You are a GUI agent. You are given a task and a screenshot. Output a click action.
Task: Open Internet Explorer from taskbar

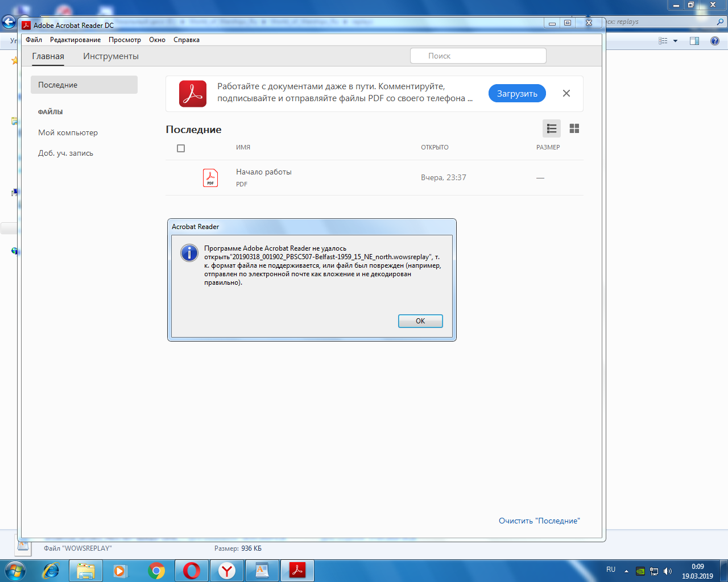pyautogui.click(x=51, y=571)
